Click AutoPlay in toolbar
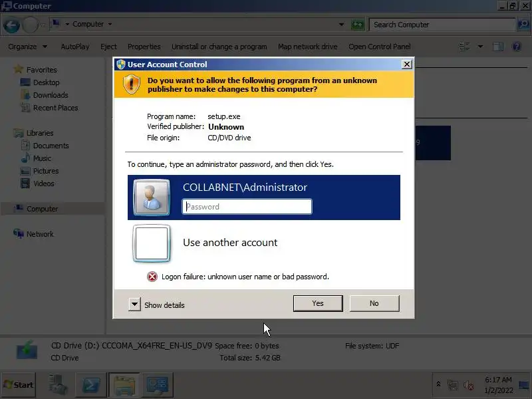This screenshot has height=399, width=532. pyautogui.click(x=75, y=47)
